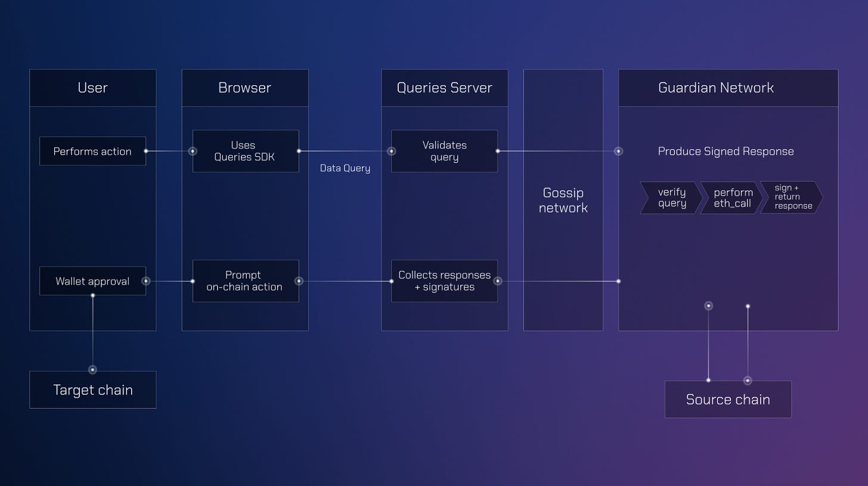Viewport: 868px width, 486px height.
Task: Select the verify query step arrow
Action: (x=671, y=197)
